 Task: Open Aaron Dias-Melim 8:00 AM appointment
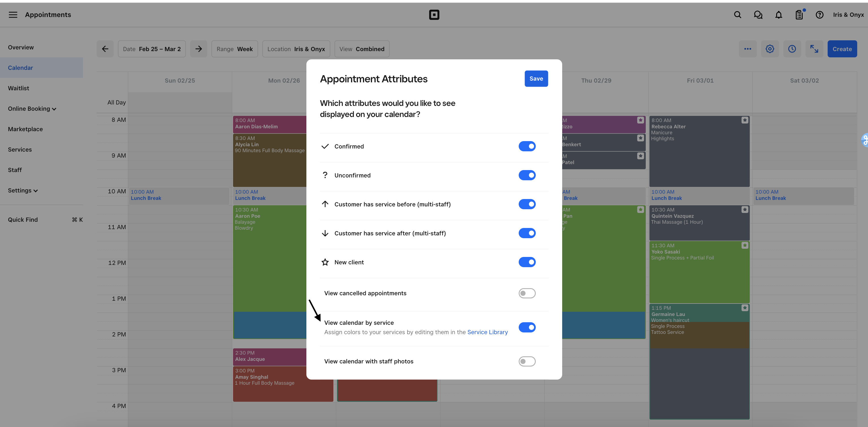pos(269,124)
